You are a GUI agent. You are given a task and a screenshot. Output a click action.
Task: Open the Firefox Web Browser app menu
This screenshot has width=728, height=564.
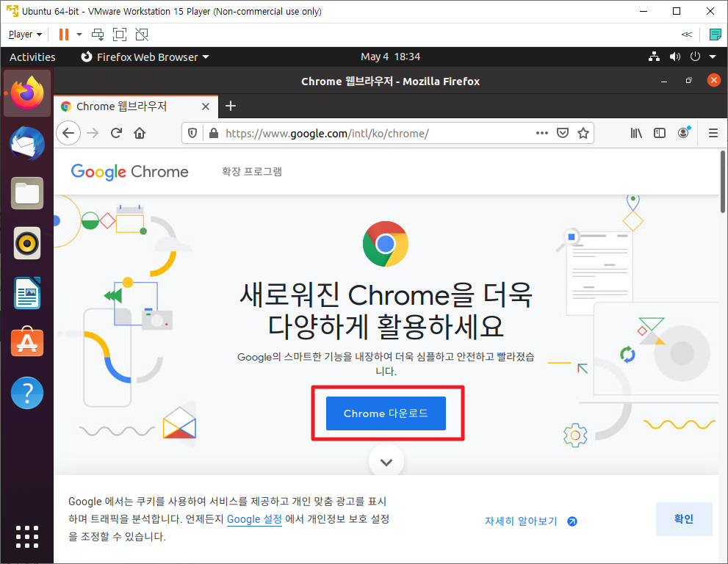(x=145, y=57)
